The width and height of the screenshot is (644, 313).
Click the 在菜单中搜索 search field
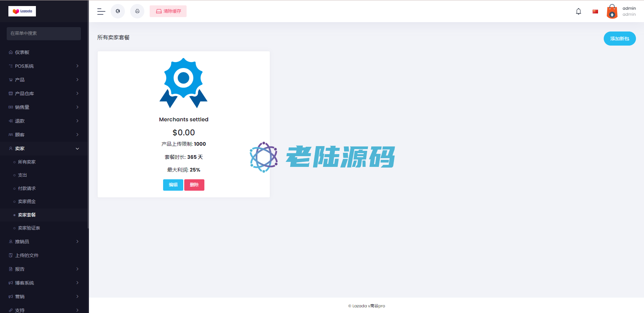pyautogui.click(x=44, y=34)
